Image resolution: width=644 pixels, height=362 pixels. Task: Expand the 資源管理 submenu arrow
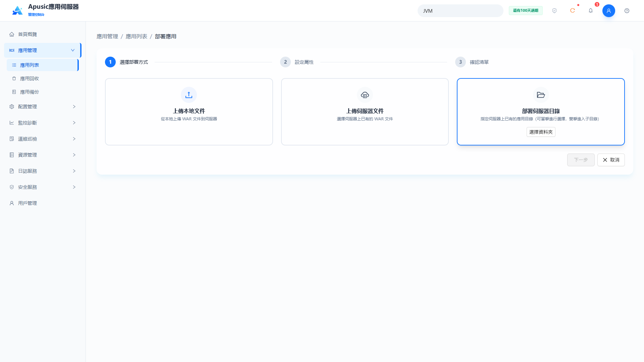coord(74,155)
